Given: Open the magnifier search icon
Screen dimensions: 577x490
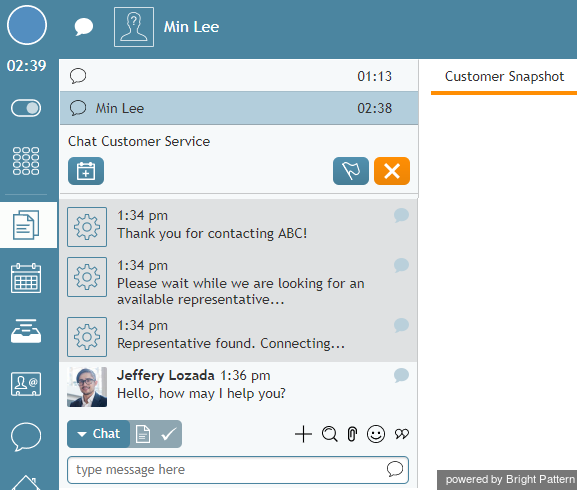Looking at the screenshot, I should click(329, 434).
